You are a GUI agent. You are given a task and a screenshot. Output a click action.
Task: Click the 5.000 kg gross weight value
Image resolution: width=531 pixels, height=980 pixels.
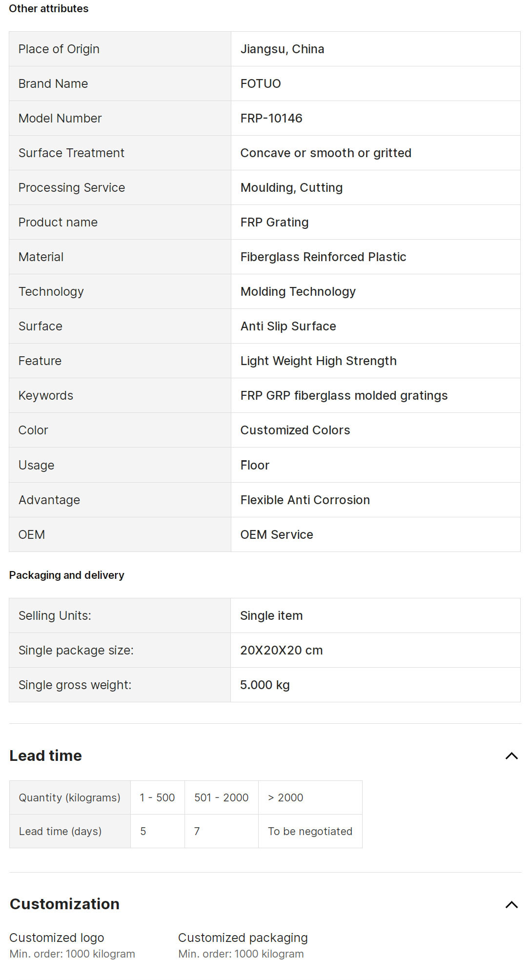[x=265, y=685]
